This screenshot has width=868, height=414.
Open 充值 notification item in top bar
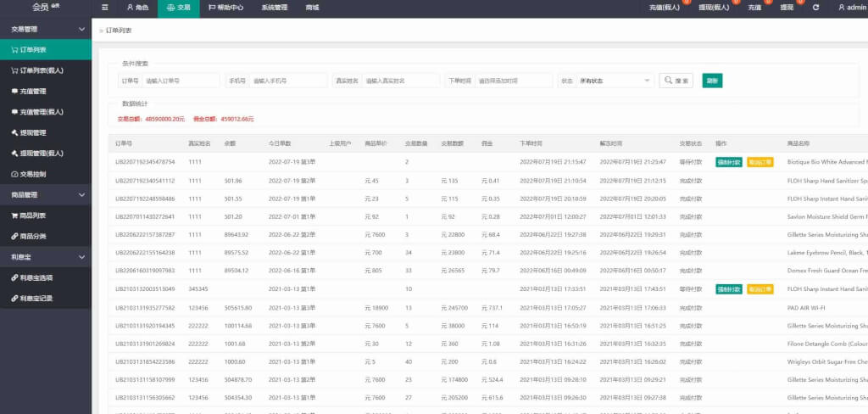coord(754,8)
